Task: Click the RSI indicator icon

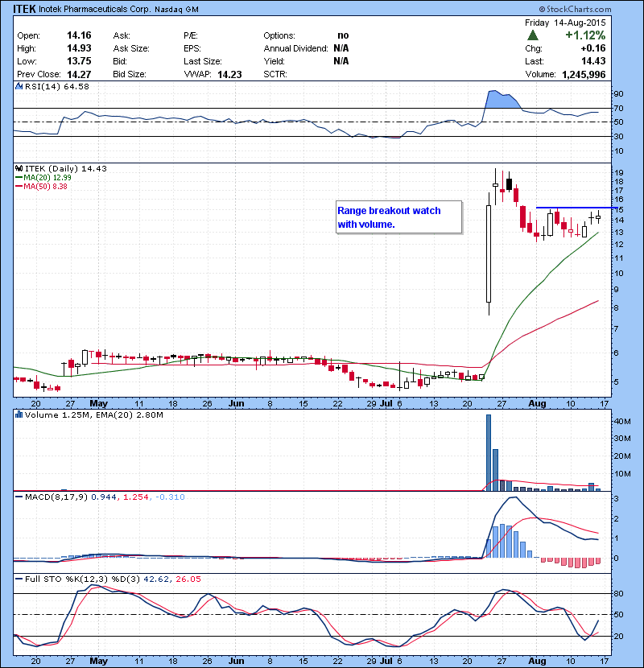Action: point(19,86)
